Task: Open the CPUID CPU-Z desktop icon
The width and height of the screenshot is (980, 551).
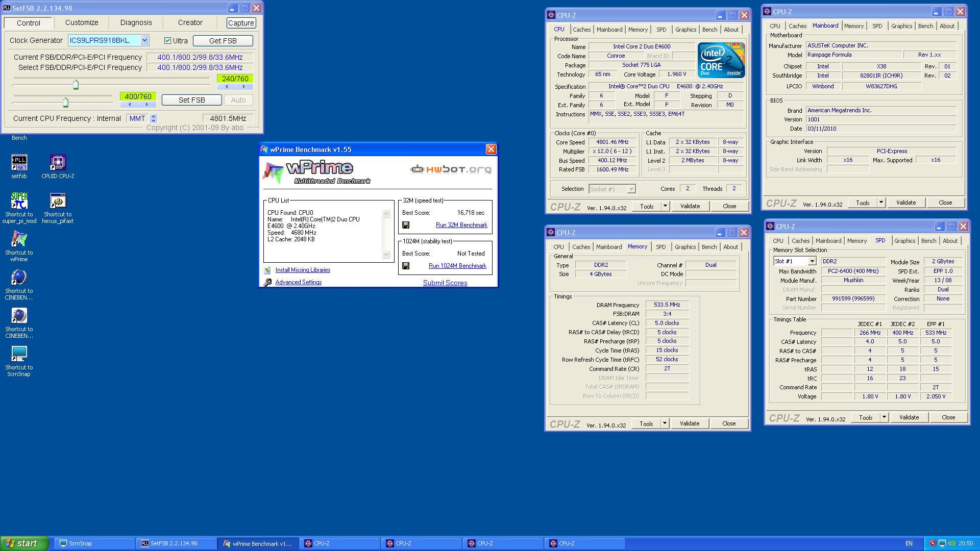Action: 58,163
